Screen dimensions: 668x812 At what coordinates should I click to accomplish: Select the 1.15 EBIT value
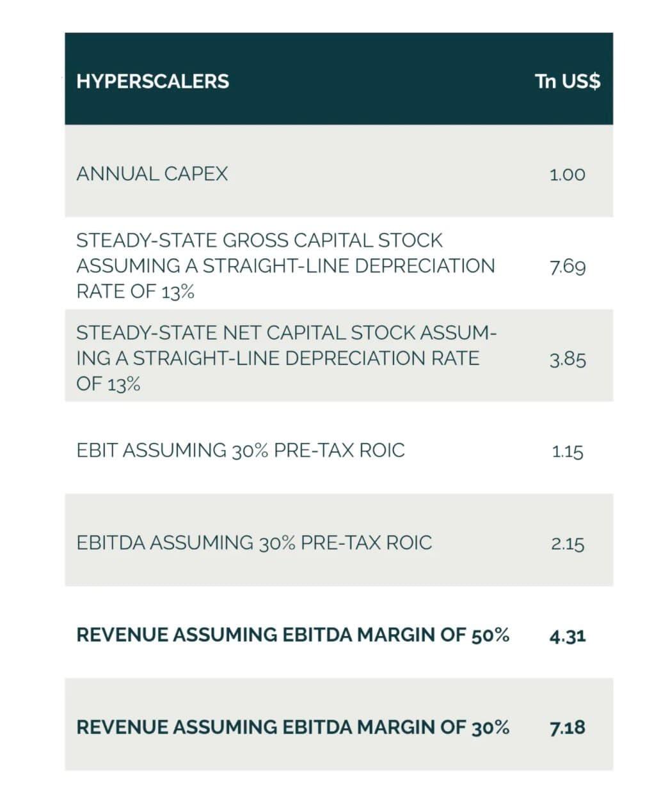coord(568,451)
